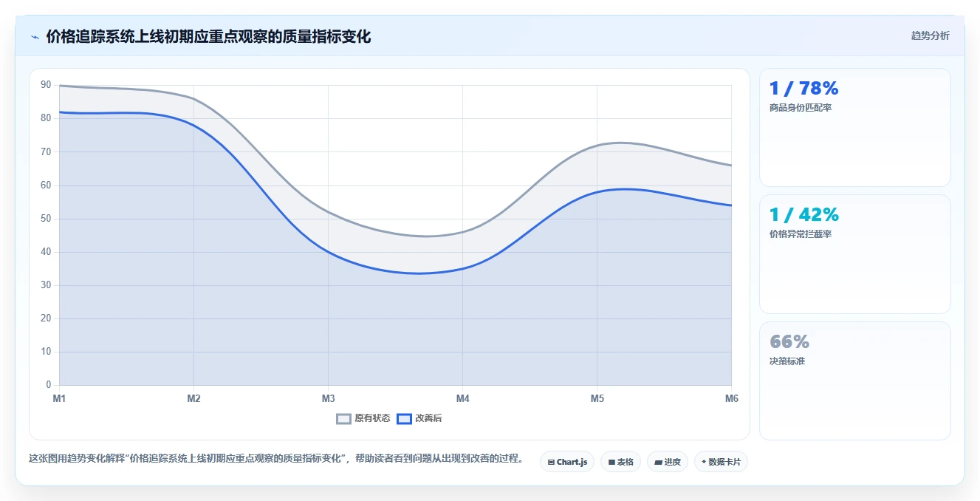Click the M6 axis label
This screenshot has width=980, height=501.
tap(731, 398)
